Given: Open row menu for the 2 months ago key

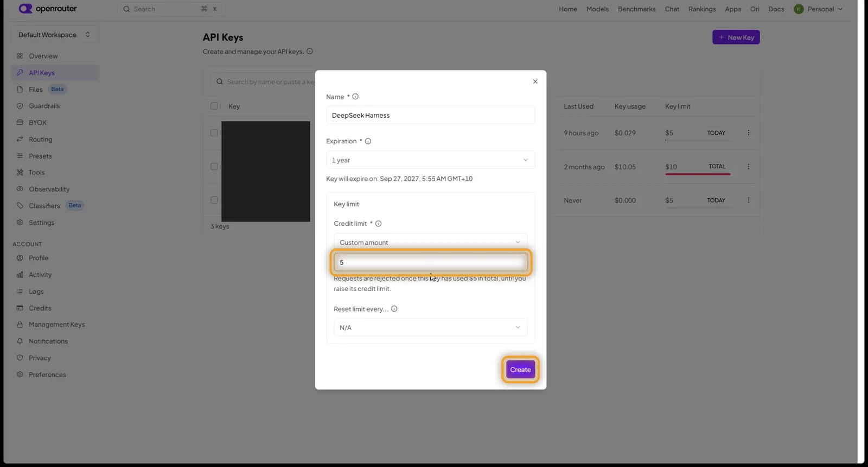Looking at the screenshot, I should point(749,167).
